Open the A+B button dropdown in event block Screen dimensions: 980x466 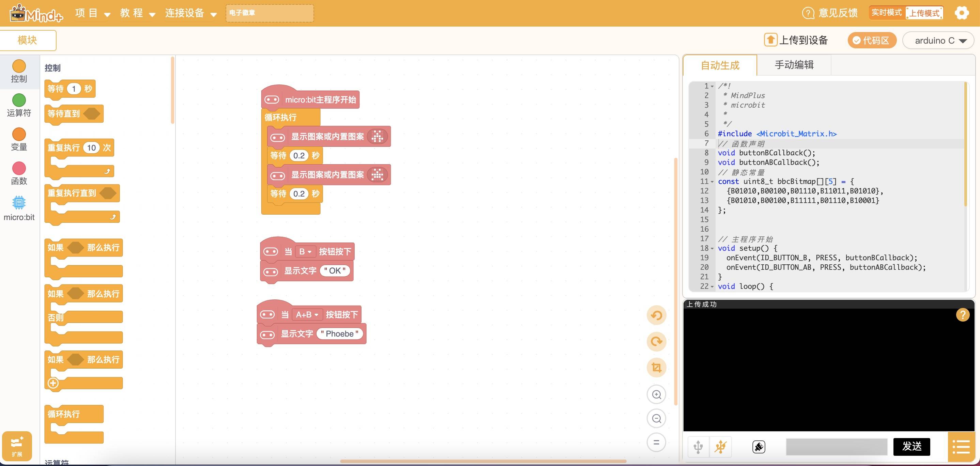click(307, 315)
